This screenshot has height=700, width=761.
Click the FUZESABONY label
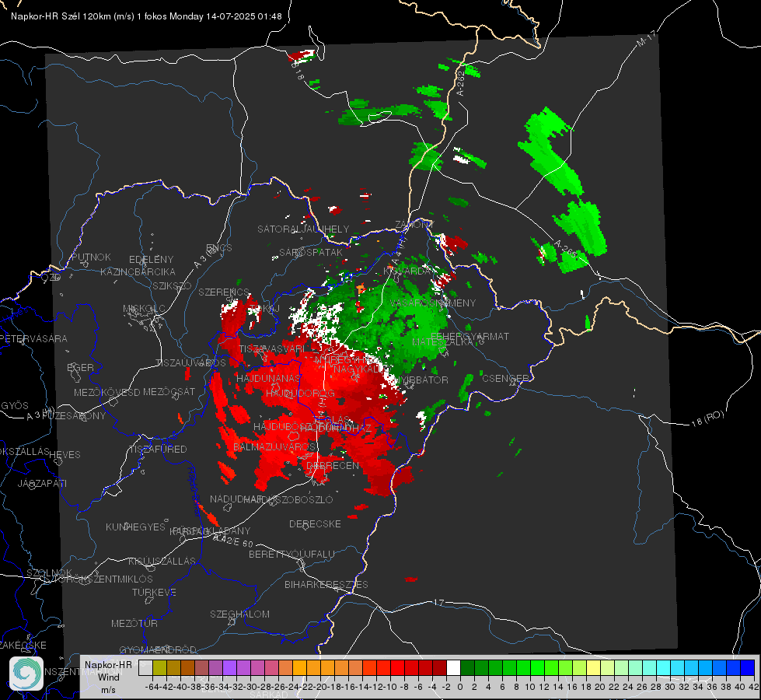[74, 416]
